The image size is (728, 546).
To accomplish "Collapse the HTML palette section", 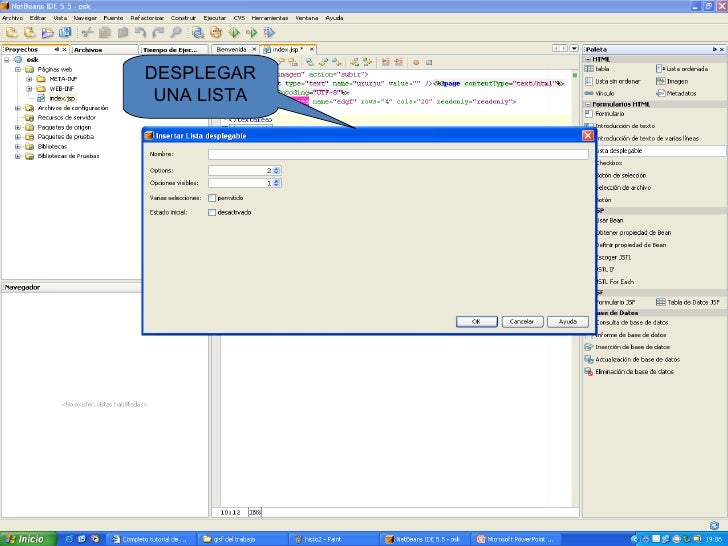I will pos(588,59).
